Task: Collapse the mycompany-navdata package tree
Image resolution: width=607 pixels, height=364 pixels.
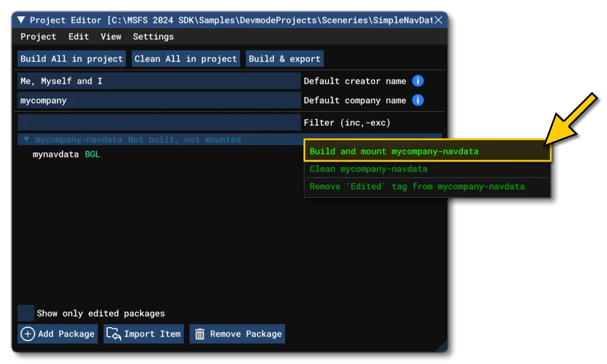Action: click(26, 139)
